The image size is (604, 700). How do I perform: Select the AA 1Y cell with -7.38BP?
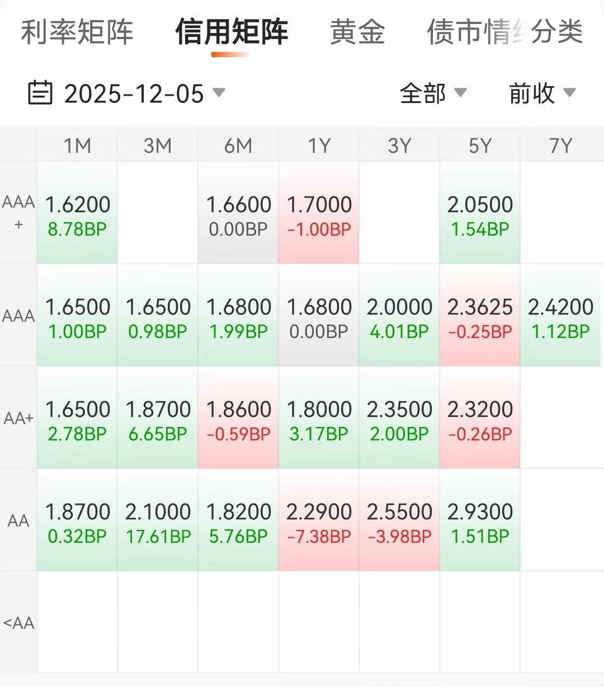(x=319, y=521)
